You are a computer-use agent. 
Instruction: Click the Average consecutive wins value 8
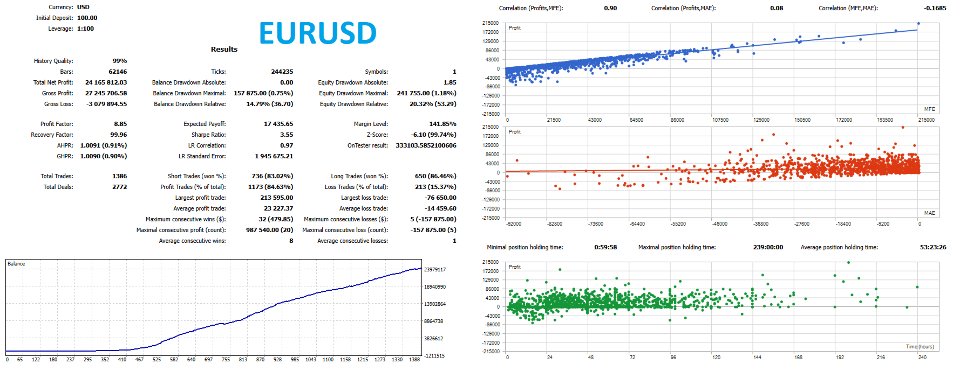coord(291,241)
